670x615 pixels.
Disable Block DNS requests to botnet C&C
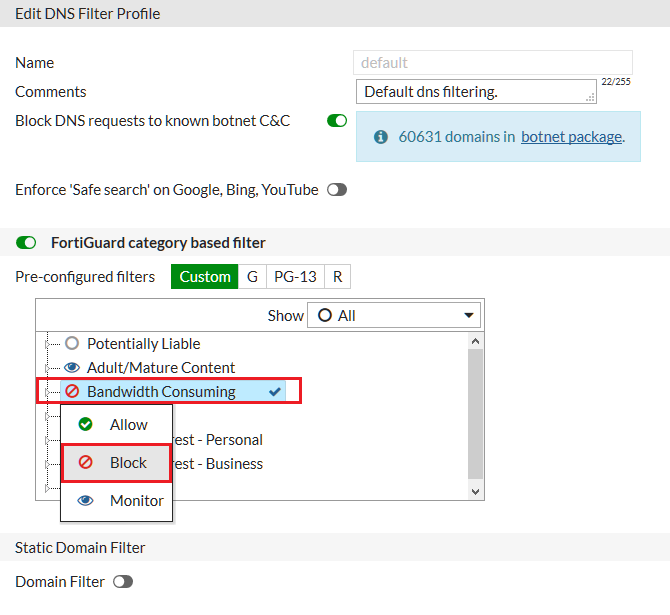[337, 121]
